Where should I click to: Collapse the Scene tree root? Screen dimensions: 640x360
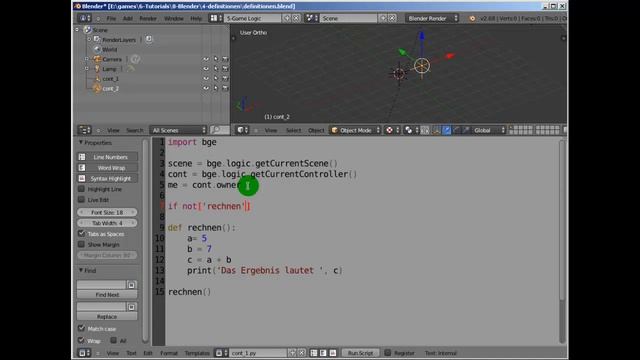click(x=77, y=30)
